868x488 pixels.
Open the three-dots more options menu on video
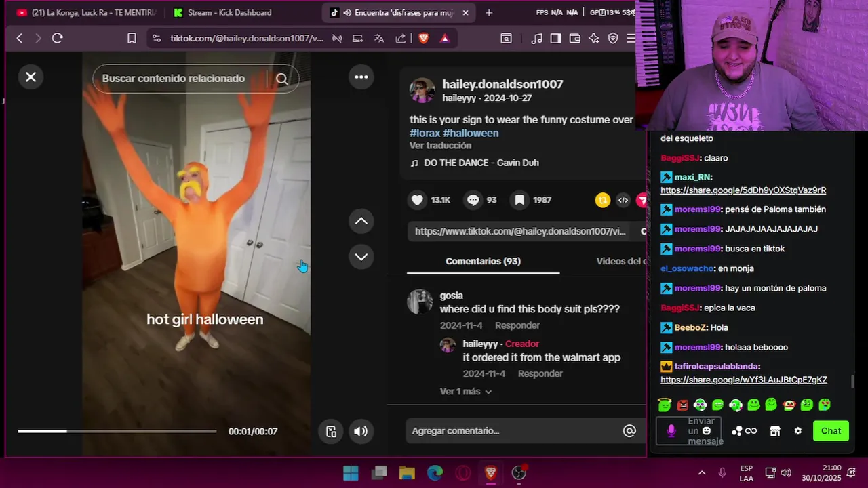tap(361, 77)
